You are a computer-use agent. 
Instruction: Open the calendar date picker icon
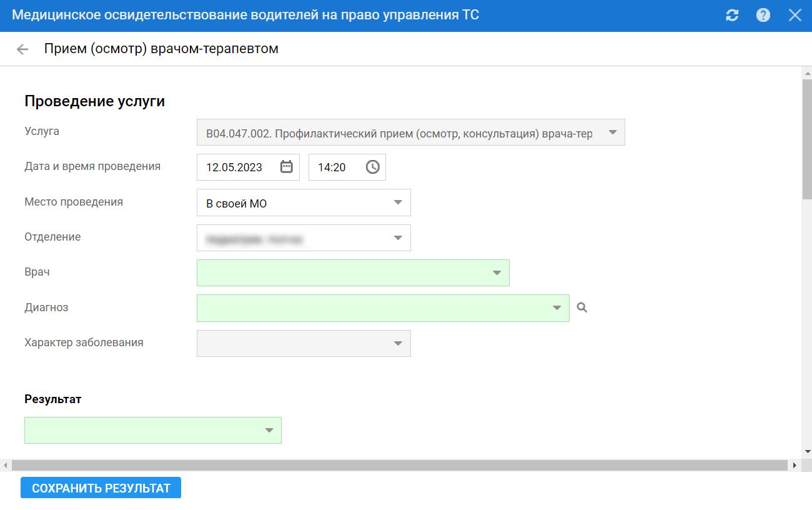point(286,167)
